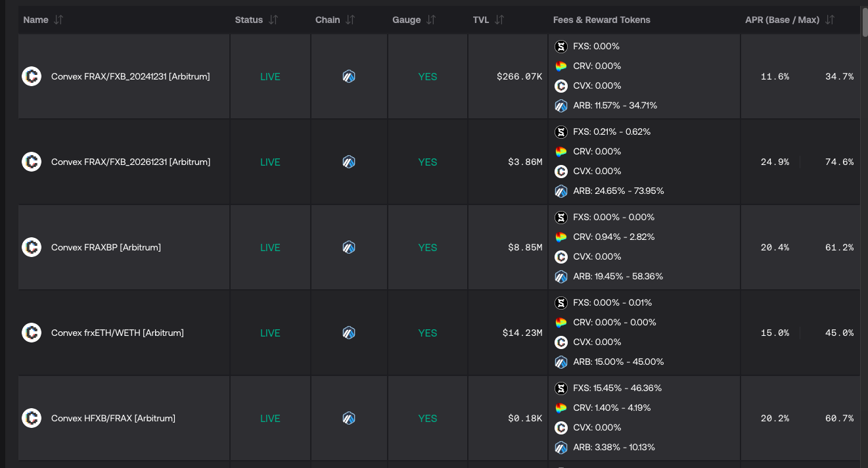Viewport: 868px width, 468px height.
Task: Click Arbitrum chain icon in HFXB/FRAX row
Action: click(x=349, y=418)
